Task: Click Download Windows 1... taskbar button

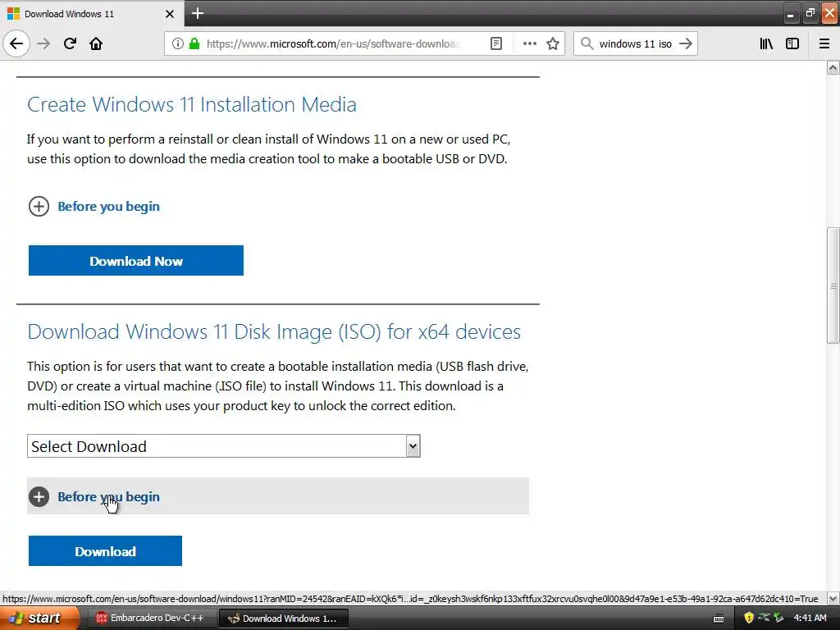Action: click(284, 619)
